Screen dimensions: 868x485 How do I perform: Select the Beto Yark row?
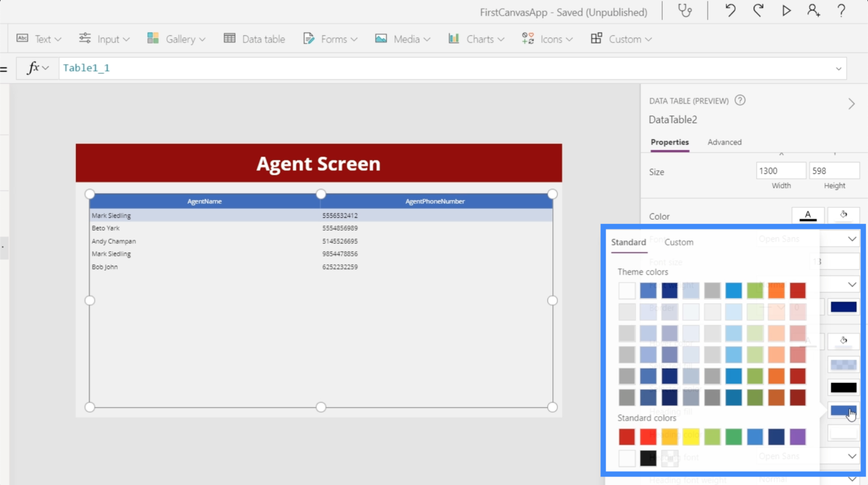pyautogui.click(x=321, y=228)
